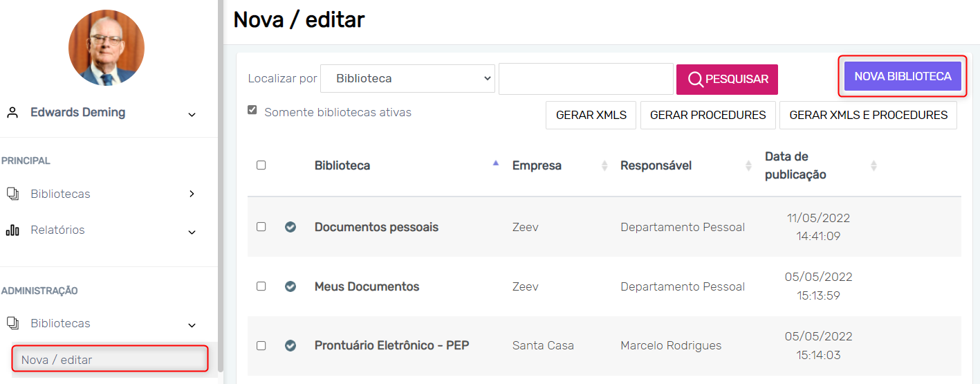Click the Pesquisar search button
The height and width of the screenshot is (384, 980).
pyautogui.click(x=727, y=80)
